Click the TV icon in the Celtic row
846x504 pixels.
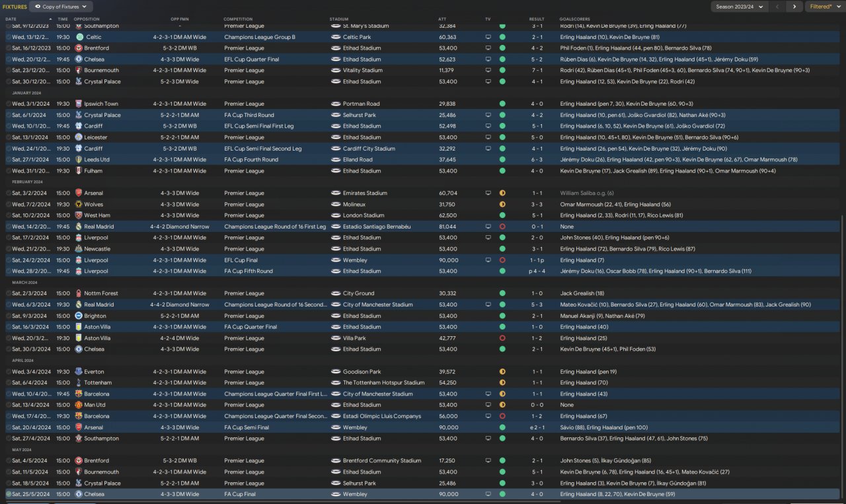(488, 37)
